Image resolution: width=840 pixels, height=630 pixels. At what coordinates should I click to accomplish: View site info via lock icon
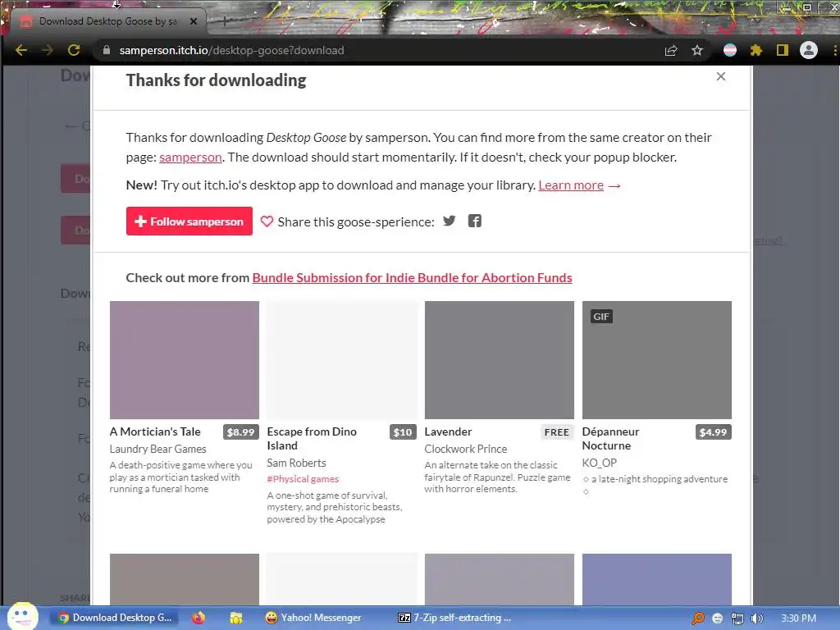point(107,50)
